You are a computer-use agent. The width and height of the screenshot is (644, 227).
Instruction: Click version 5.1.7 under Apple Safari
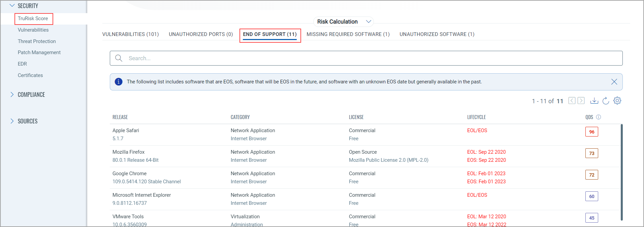point(118,139)
